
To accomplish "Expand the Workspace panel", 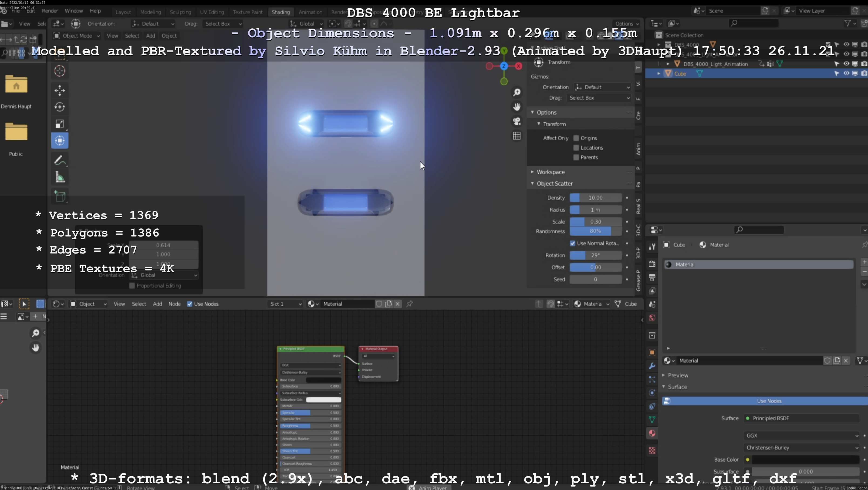I will click(532, 172).
